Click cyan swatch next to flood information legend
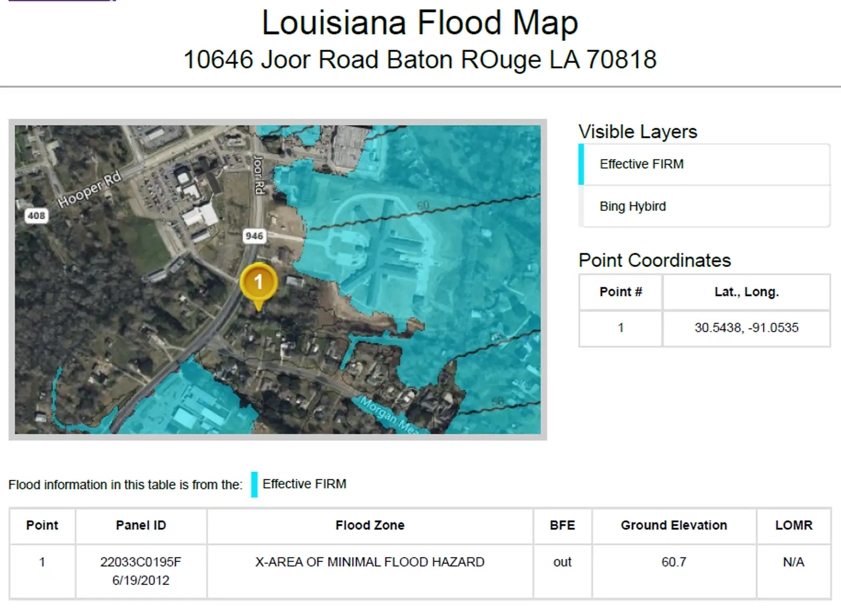This screenshot has width=841, height=616. tap(254, 484)
